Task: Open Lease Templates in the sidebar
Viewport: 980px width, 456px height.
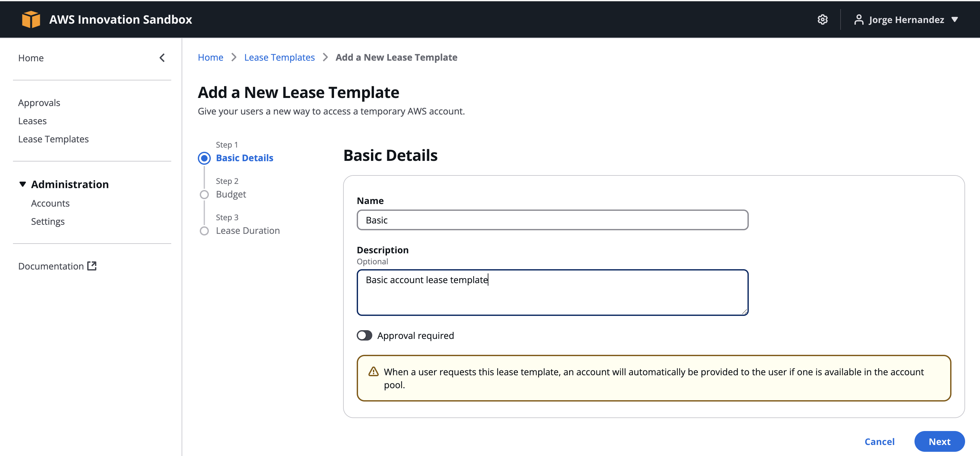Action: tap(53, 139)
